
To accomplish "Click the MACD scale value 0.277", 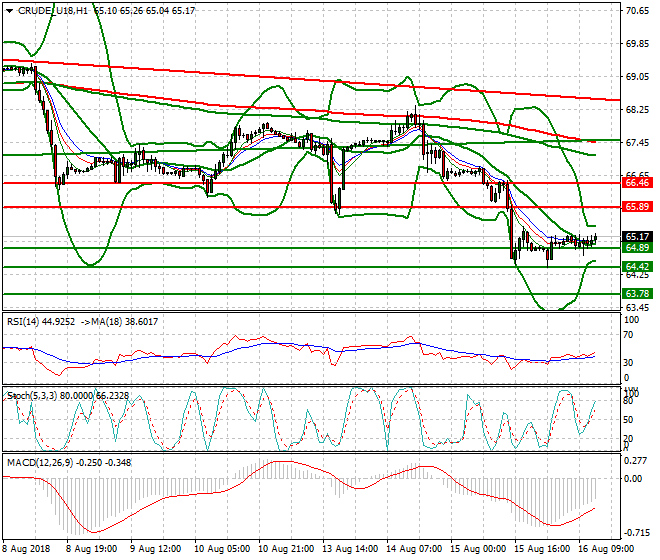I will pos(636,461).
